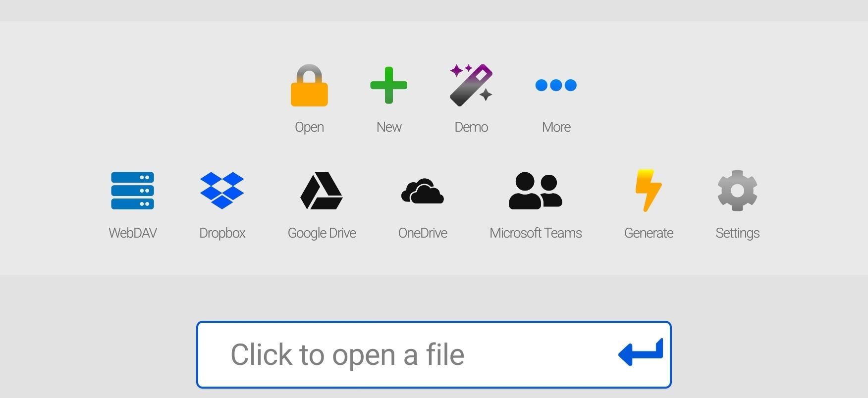The width and height of the screenshot is (868, 398).
Task: Click the Google Drive text label
Action: [x=322, y=233]
